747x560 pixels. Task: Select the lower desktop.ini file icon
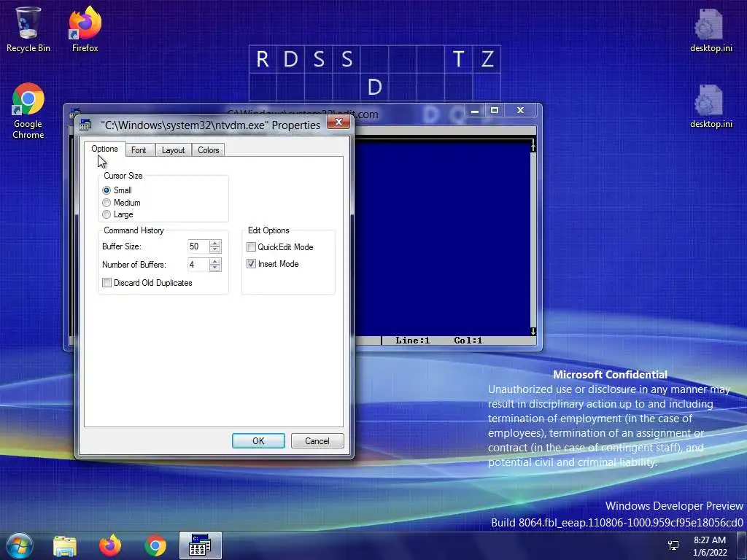[711, 106]
